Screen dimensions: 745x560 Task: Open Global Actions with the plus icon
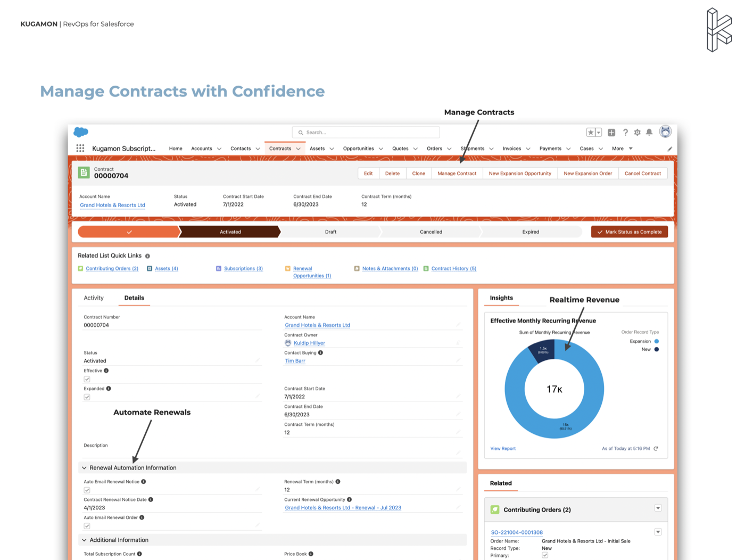click(x=611, y=131)
